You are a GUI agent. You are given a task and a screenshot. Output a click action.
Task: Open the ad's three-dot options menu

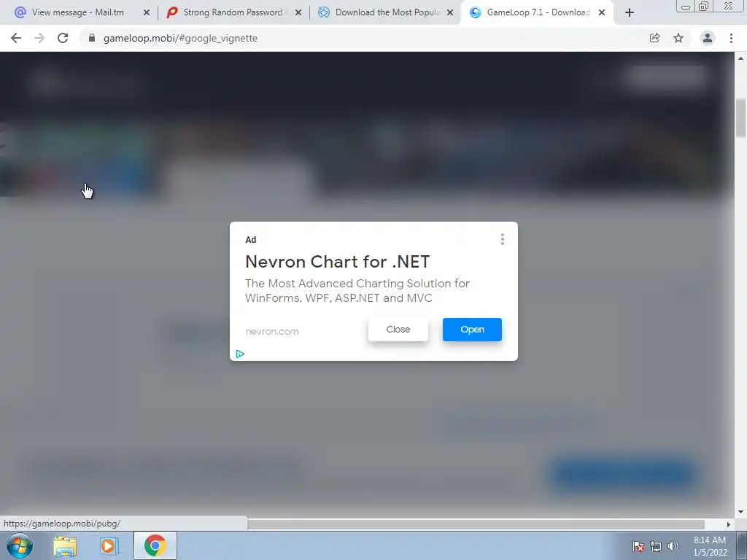[502, 239]
